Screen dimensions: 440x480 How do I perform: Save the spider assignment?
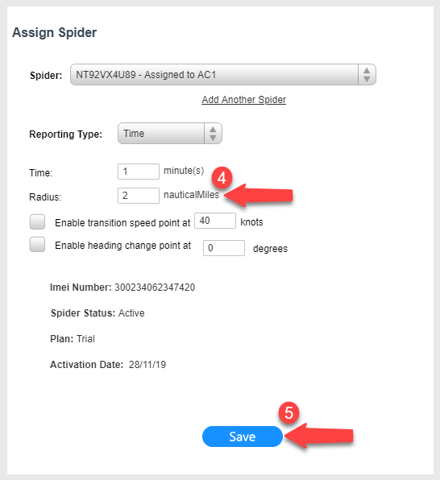tap(242, 436)
